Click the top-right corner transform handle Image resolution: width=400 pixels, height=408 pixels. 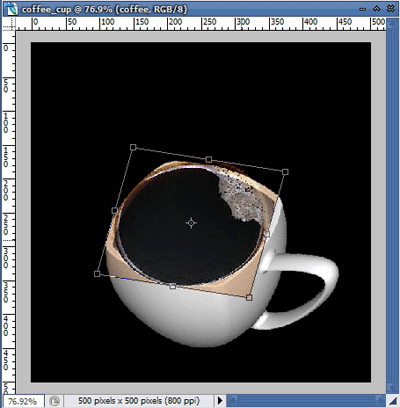tap(285, 172)
